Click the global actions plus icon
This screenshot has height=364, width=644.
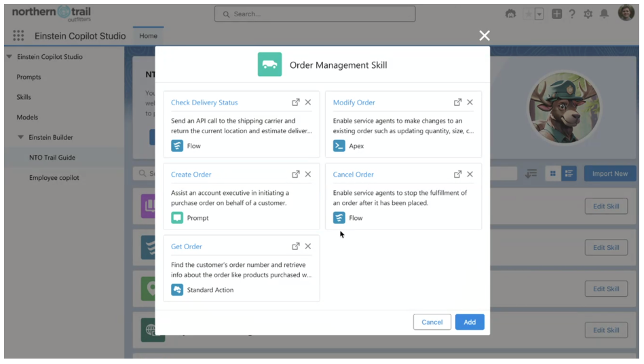[556, 14]
